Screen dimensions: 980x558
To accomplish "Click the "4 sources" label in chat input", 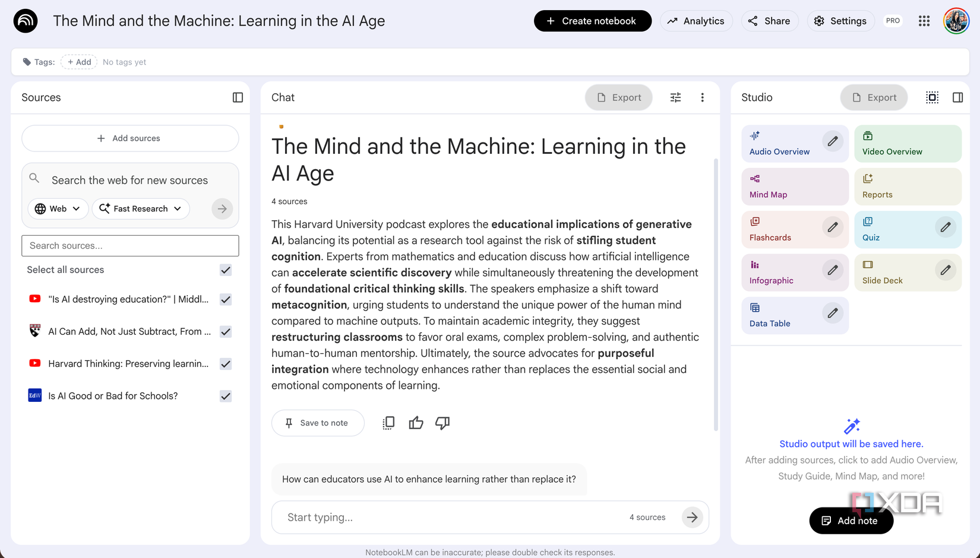I will (647, 518).
